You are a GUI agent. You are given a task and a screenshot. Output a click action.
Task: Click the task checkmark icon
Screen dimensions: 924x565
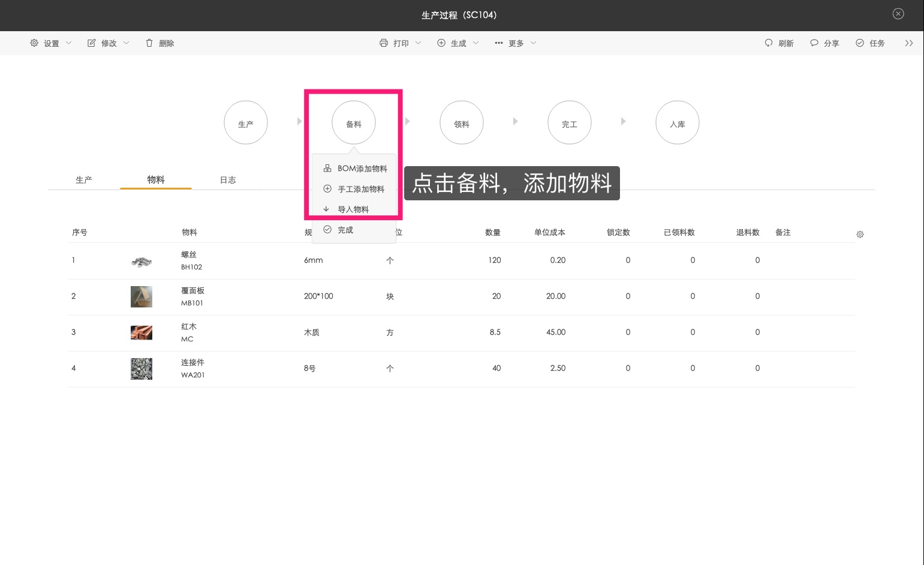pyautogui.click(x=860, y=43)
